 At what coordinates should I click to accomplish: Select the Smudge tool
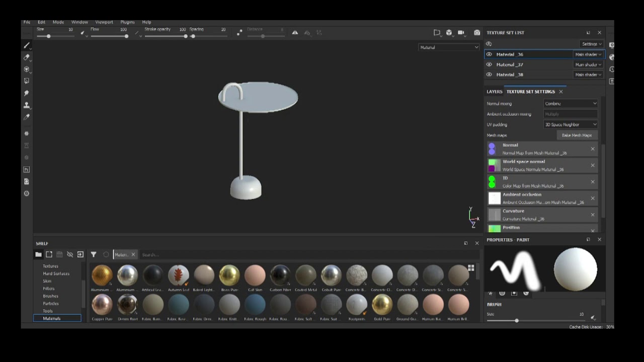pyautogui.click(x=27, y=93)
